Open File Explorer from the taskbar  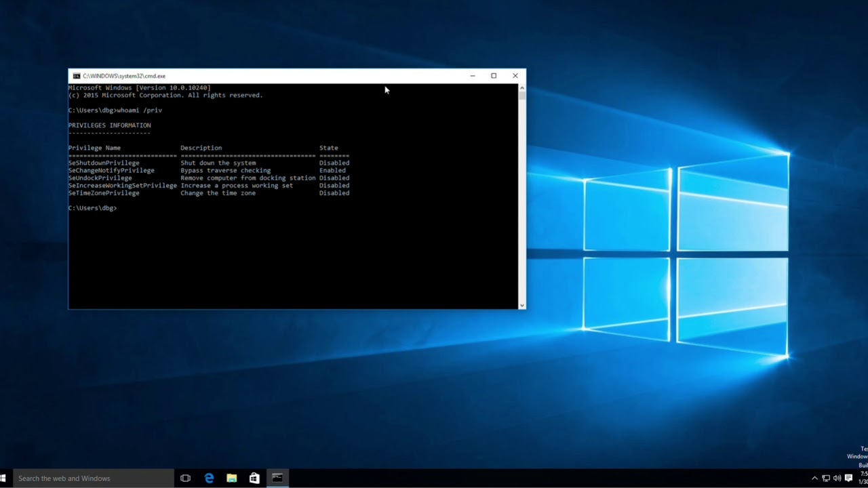coord(231,478)
